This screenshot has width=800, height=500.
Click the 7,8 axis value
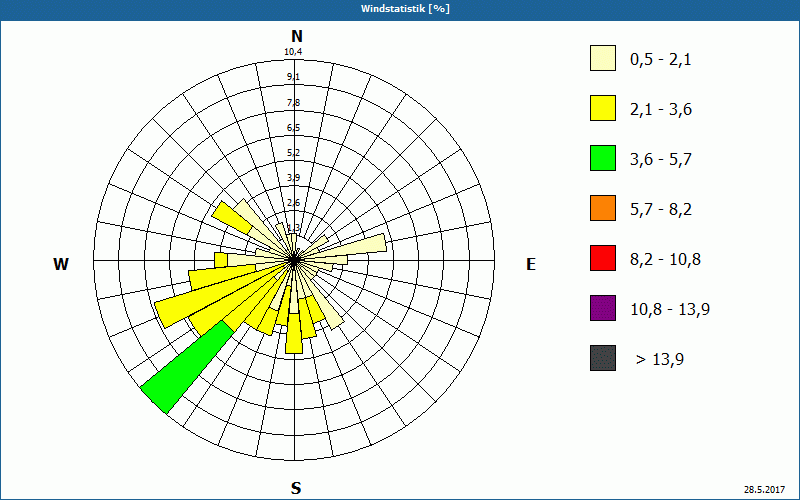pos(293,103)
